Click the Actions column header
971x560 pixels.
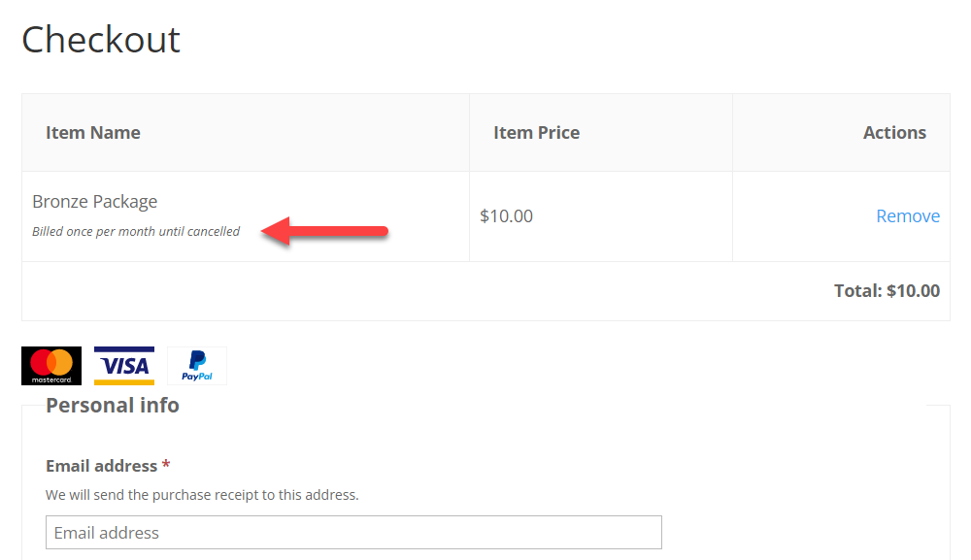[895, 132]
